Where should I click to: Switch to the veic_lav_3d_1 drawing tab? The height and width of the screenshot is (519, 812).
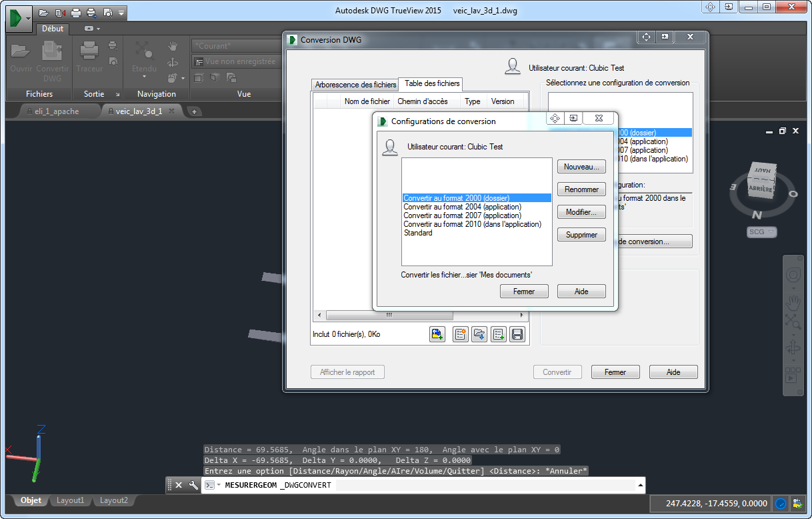point(139,111)
